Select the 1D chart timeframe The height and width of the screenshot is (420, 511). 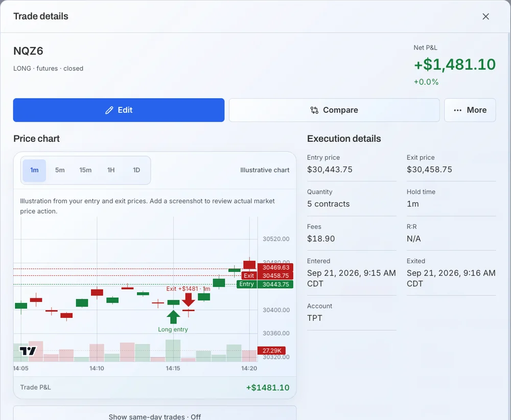click(x=136, y=170)
